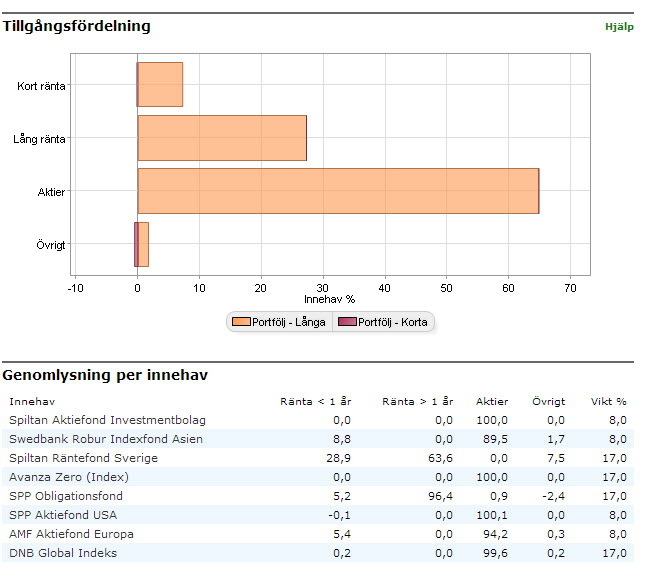Open Spiltan Aktiefond Investmentbolag holding

tap(108, 420)
